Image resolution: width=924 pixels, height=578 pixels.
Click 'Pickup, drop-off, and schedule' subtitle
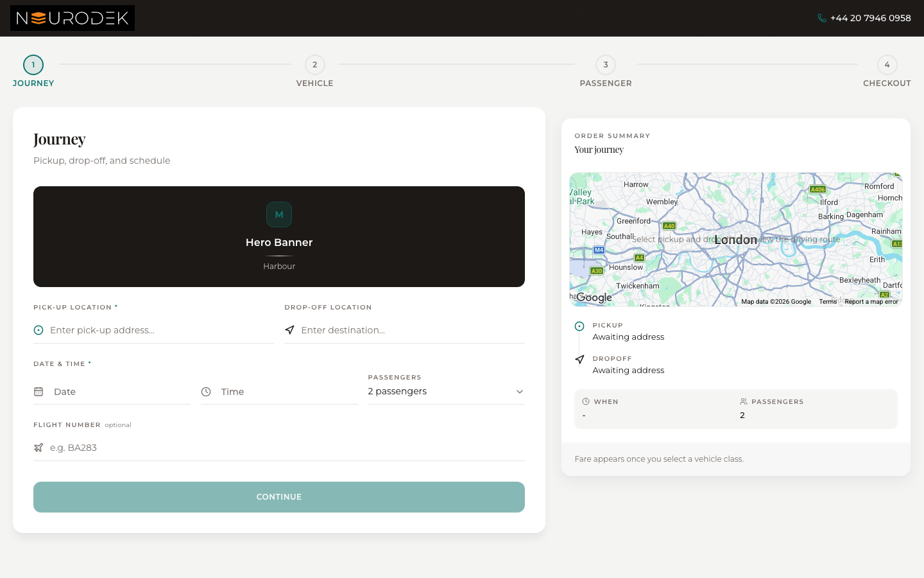pyautogui.click(x=102, y=161)
